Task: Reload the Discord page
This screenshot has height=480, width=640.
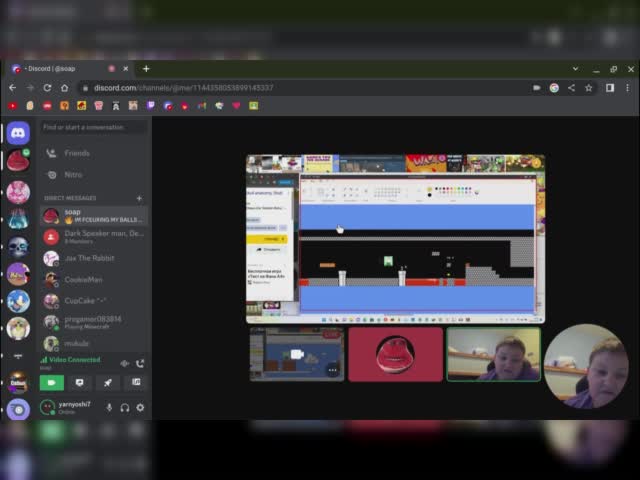Action: click(47, 88)
